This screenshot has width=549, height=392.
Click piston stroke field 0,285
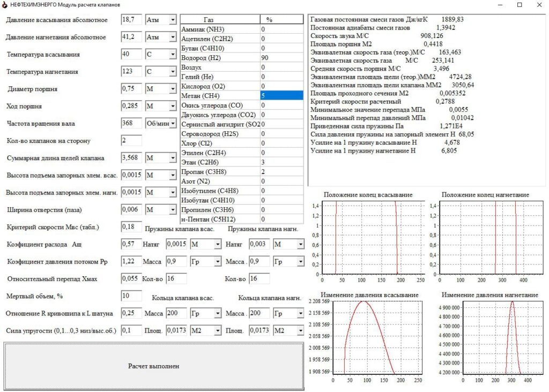click(131, 105)
